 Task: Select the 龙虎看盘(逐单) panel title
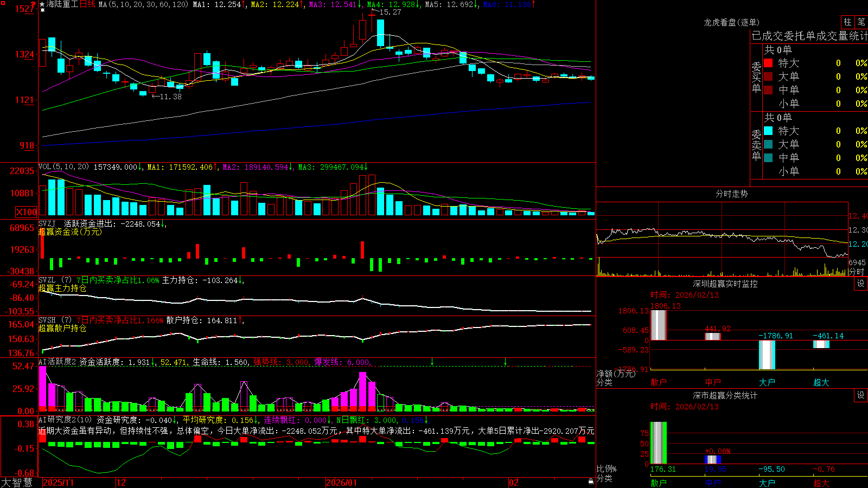[x=731, y=22]
